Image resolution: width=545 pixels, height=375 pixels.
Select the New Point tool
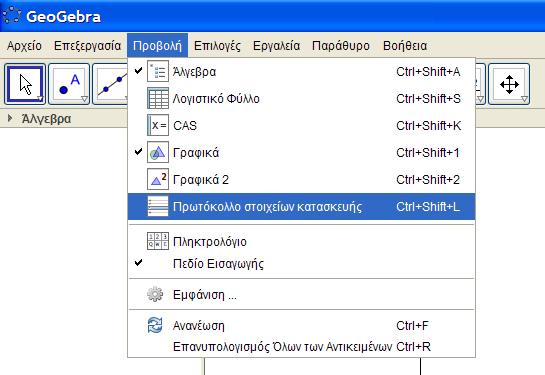69,84
